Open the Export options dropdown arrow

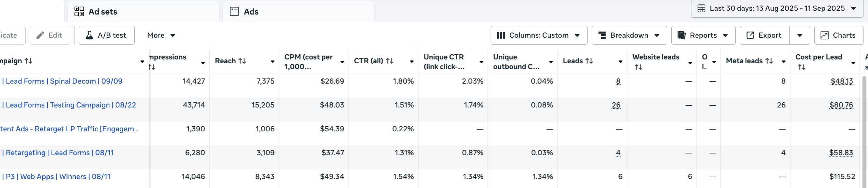(x=800, y=35)
